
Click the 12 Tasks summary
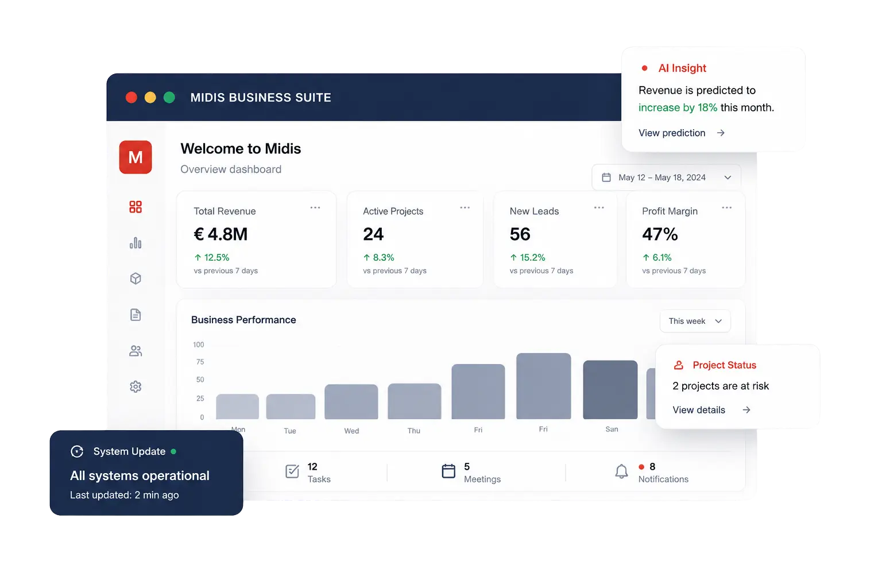308,473
